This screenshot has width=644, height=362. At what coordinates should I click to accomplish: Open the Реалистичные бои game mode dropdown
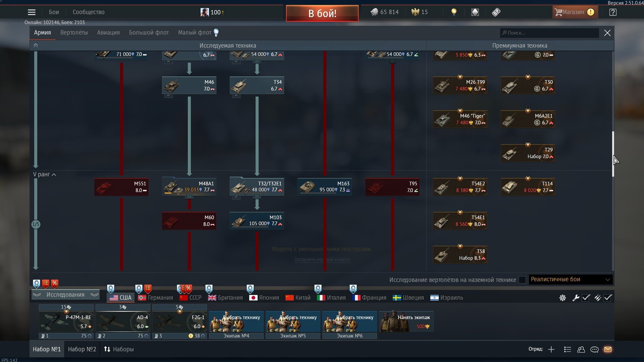pyautogui.click(x=571, y=280)
